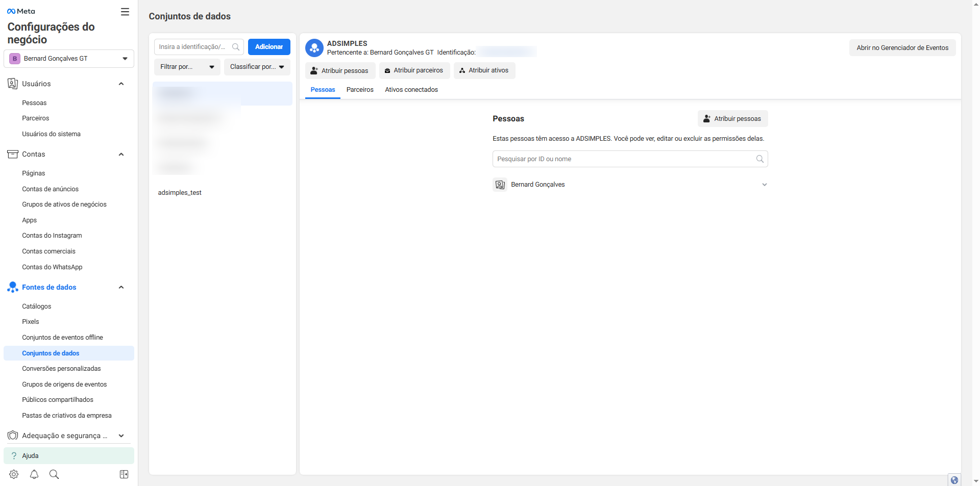Open Catálogos in the sidebar
980x486 pixels.
tap(37, 306)
